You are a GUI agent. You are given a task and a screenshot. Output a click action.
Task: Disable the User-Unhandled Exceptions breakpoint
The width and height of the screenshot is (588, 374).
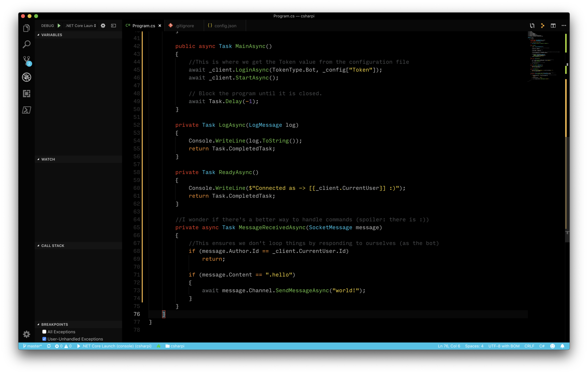[44, 339]
